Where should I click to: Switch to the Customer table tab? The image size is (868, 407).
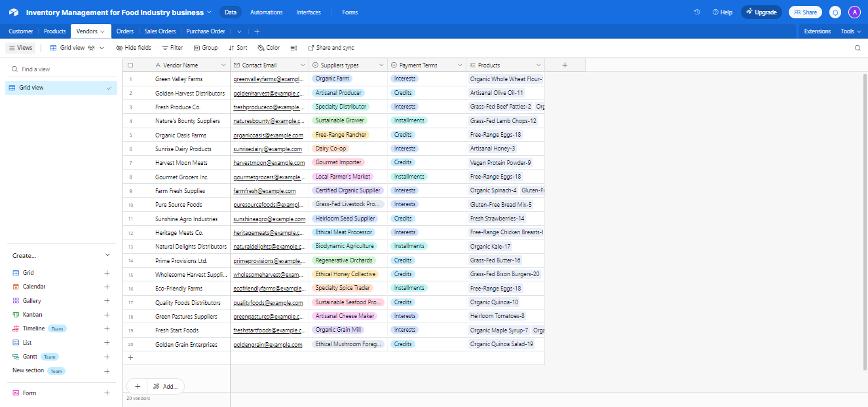(x=21, y=31)
